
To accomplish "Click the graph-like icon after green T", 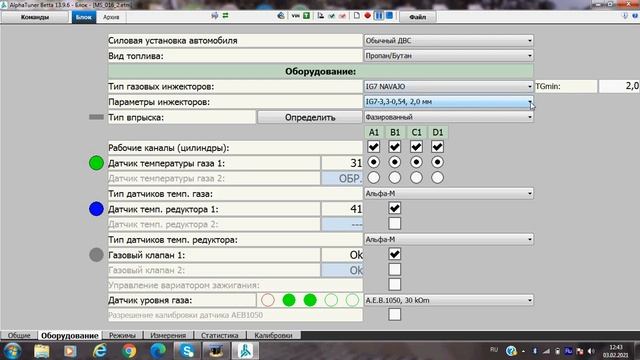I will pyautogui.click(x=320, y=16).
